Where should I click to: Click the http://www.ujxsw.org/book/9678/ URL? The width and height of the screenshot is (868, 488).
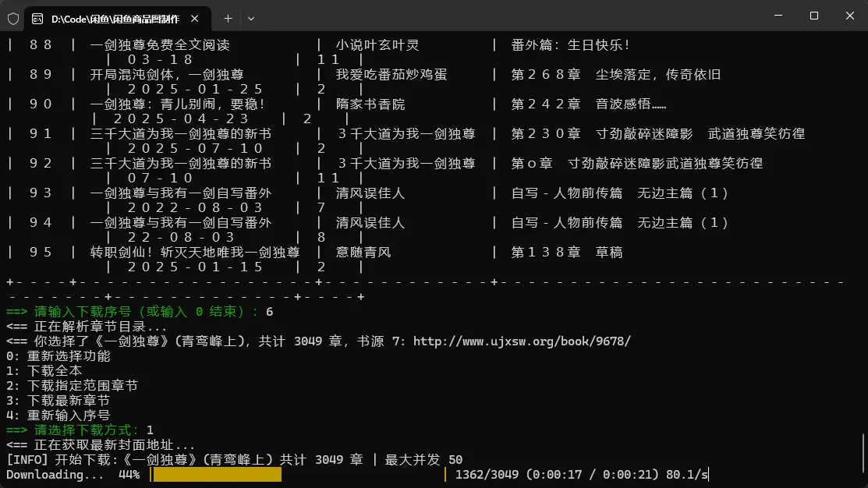522,341
